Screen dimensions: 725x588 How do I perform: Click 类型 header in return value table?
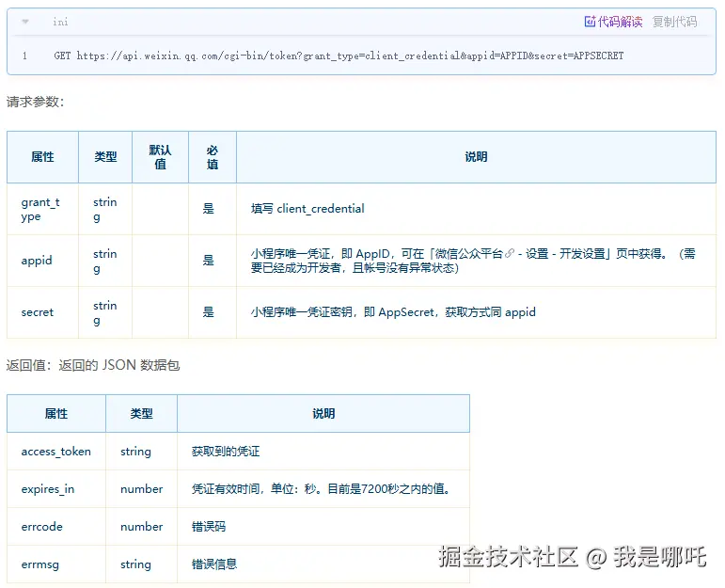click(x=141, y=414)
